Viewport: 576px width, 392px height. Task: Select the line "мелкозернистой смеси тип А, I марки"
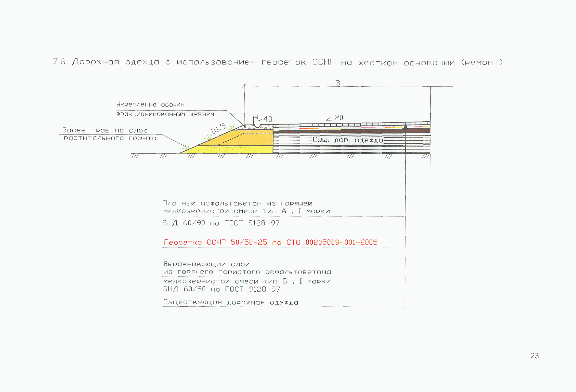(x=246, y=211)
